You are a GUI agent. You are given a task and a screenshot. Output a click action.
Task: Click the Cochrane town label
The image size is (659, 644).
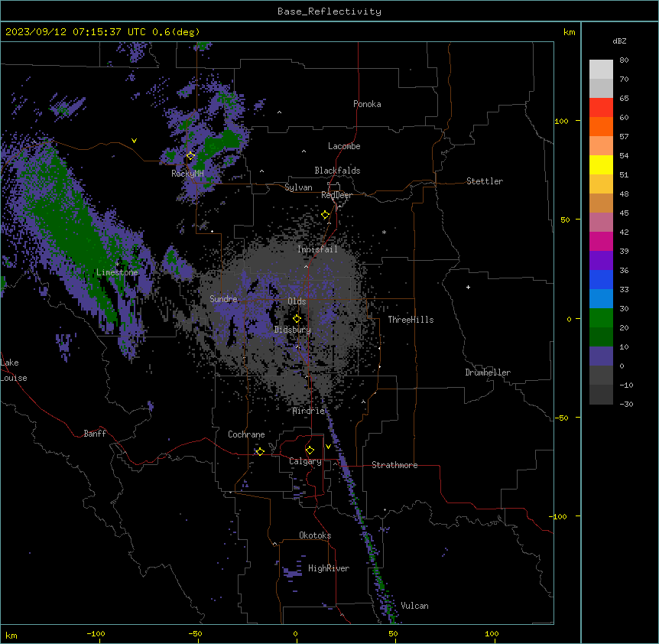(x=246, y=434)
